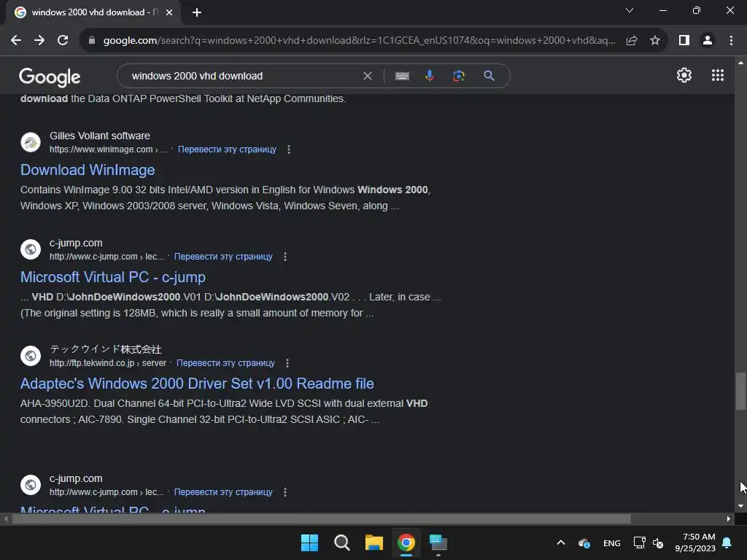Image resolution: width=747 pixels, height=560 pixels.
Task: Open the Windows Start menu
Action: [309, 542]
